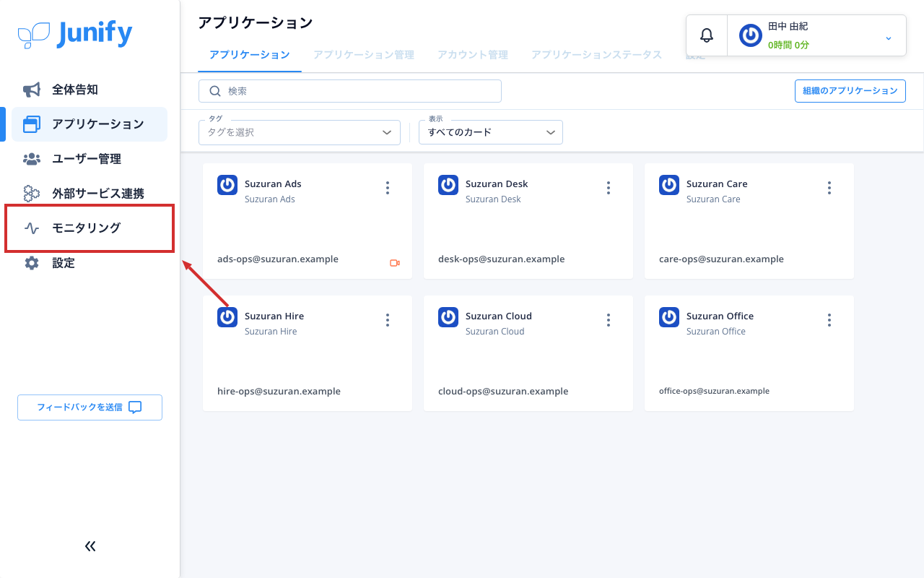The image size is (924, 578).
Task: Click the 0時間 0分 time text
Action: tap(788, 45)
